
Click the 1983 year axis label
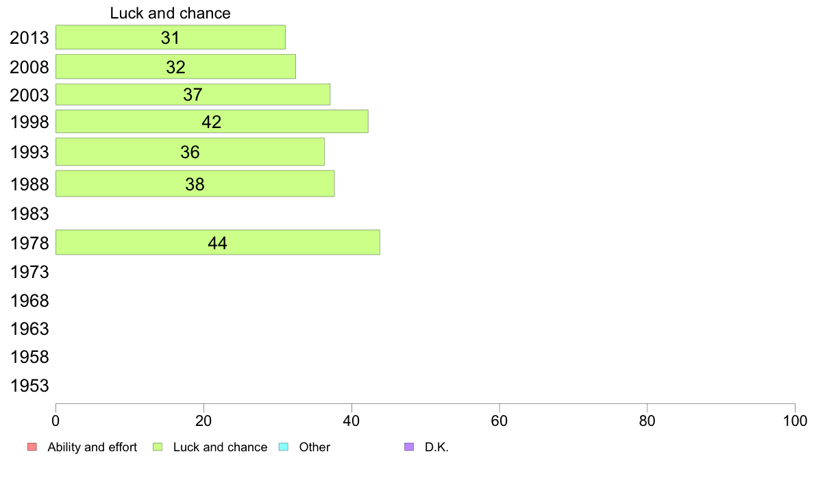[29, 214]
